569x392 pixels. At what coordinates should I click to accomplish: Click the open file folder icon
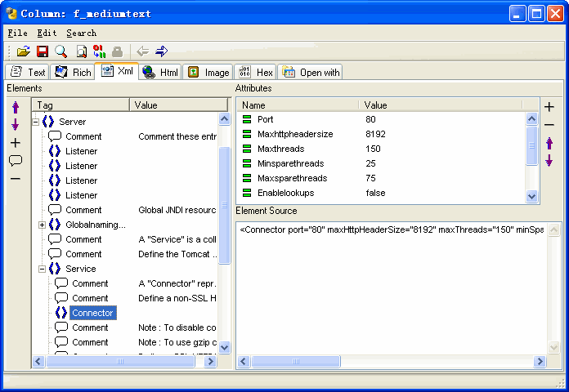coord(23,51)
